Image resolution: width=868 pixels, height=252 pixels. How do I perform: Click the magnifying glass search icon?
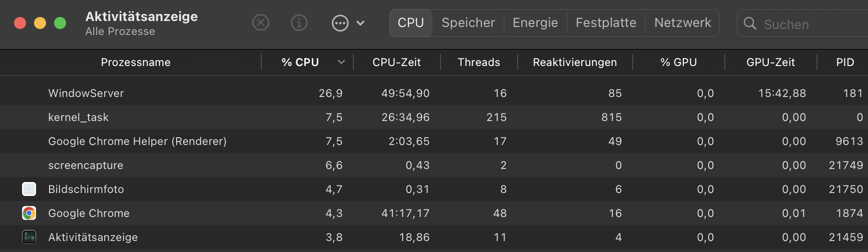coord(750,23)
